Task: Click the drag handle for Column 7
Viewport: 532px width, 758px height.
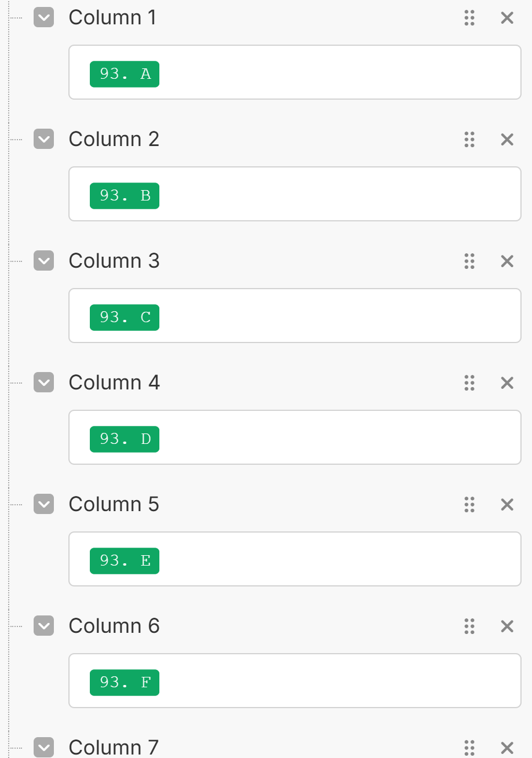Action: (x=469, y=748)
